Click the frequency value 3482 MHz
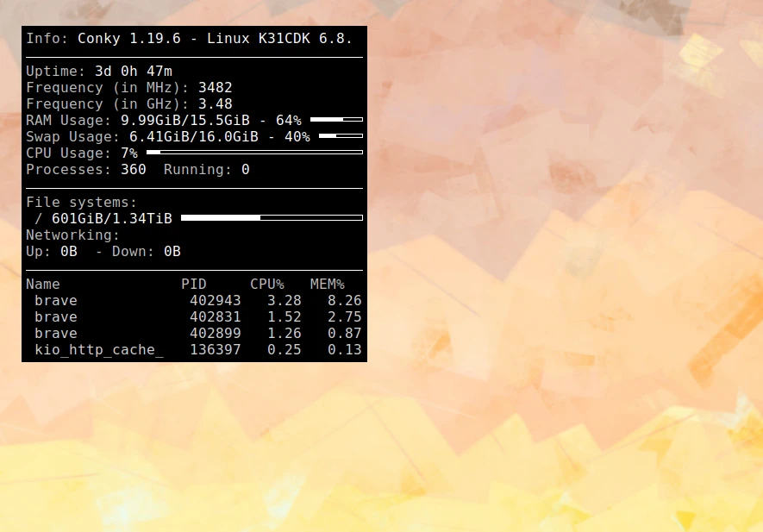This screenshot has width=763, height=532. [215, 88]
